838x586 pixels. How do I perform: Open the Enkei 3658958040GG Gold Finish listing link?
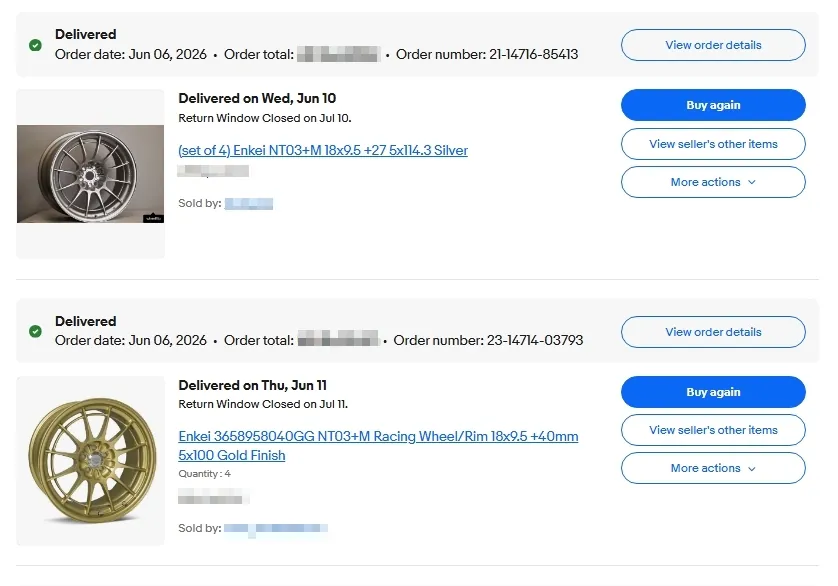[378, 446]
